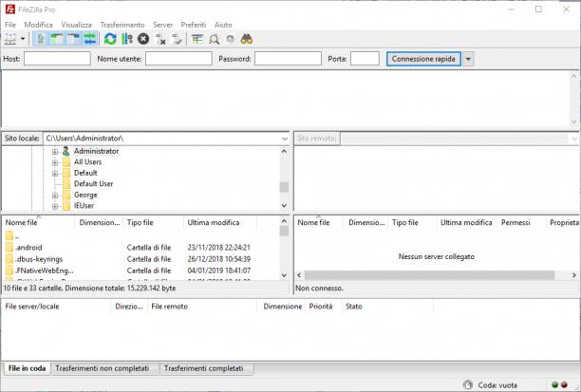The height and width of the screenshot is (392, 581).
Task: Expand the IEUser tree node
Action: click(55, 206)
